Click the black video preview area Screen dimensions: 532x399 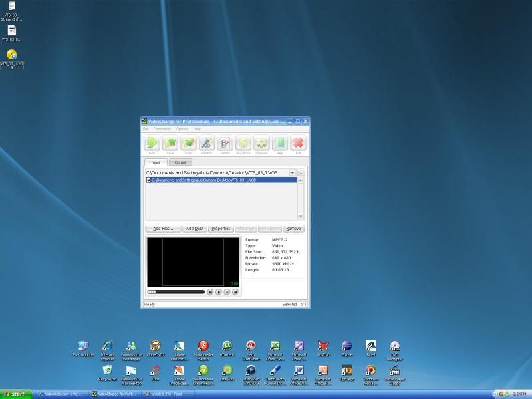(x=193, y=262)
